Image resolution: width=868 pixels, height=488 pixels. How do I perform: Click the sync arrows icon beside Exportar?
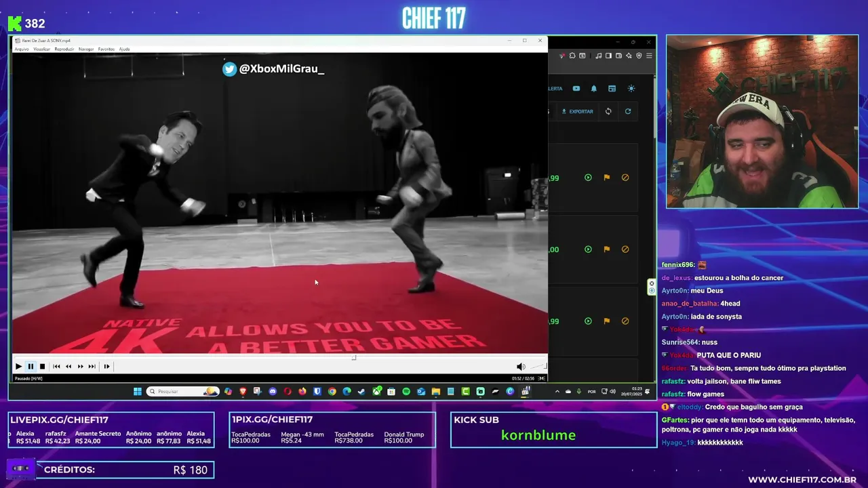click(x=608, y=112)
